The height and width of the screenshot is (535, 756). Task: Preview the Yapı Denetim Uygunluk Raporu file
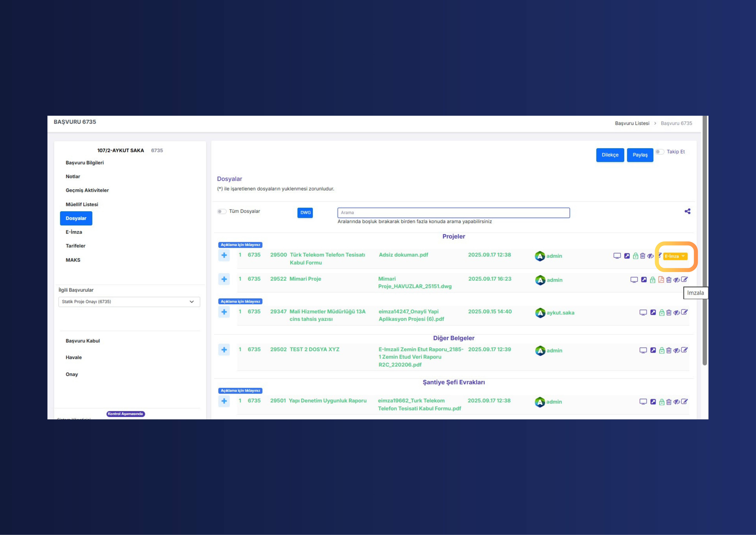pos(643,402)
